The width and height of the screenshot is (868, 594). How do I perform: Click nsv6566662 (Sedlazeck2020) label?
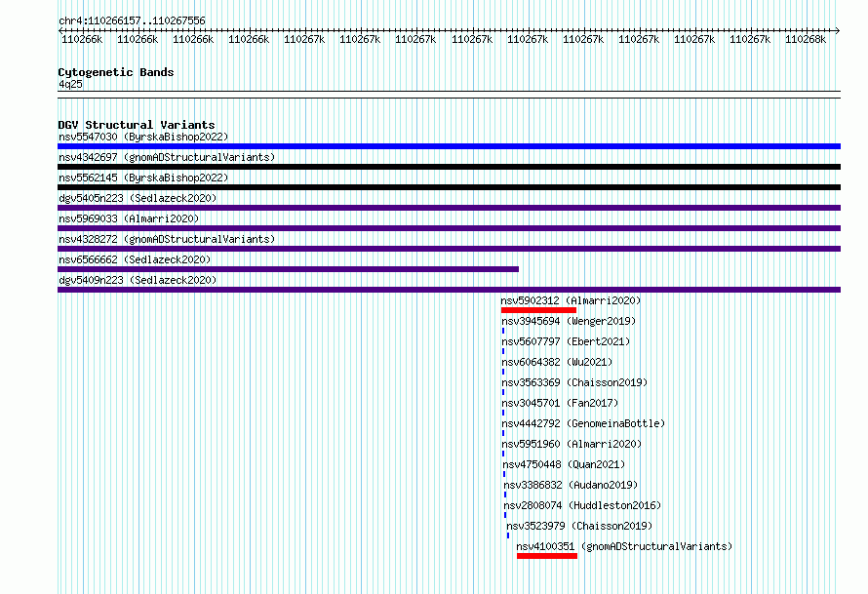tap(135, 259)
